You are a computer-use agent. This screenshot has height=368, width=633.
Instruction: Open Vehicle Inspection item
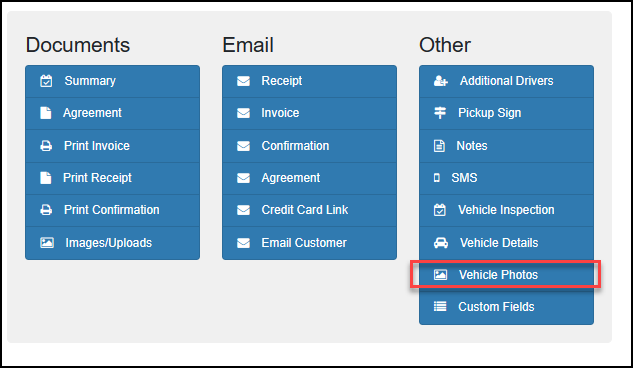tap(506, 210)
